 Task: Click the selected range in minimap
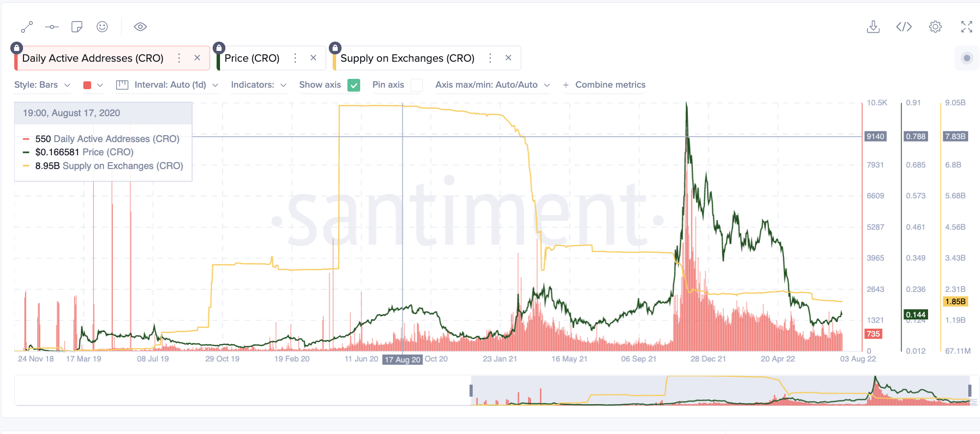coord(720,390)
